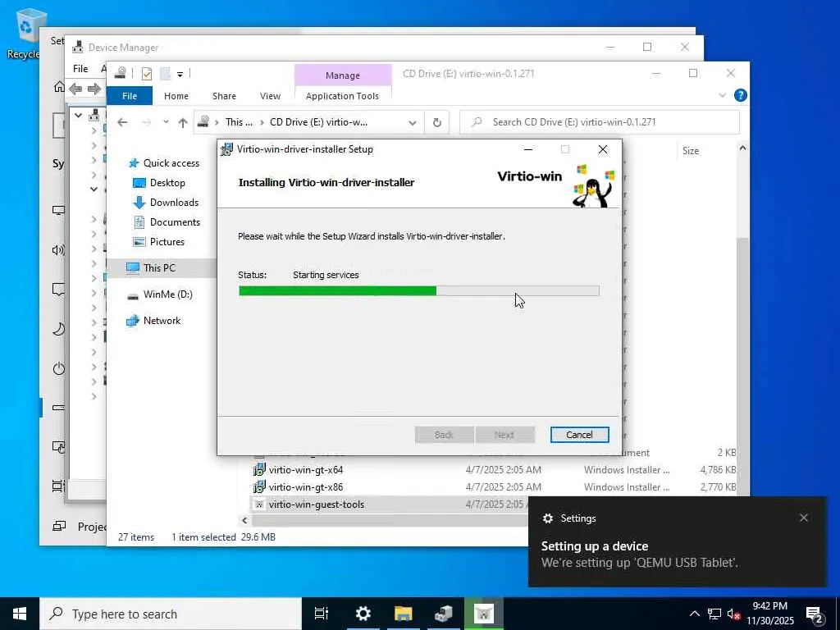The width and height of the screenshot is (840, 630).
Task: Open the Action Center notifications icon
Action: [x=815, y=614]
